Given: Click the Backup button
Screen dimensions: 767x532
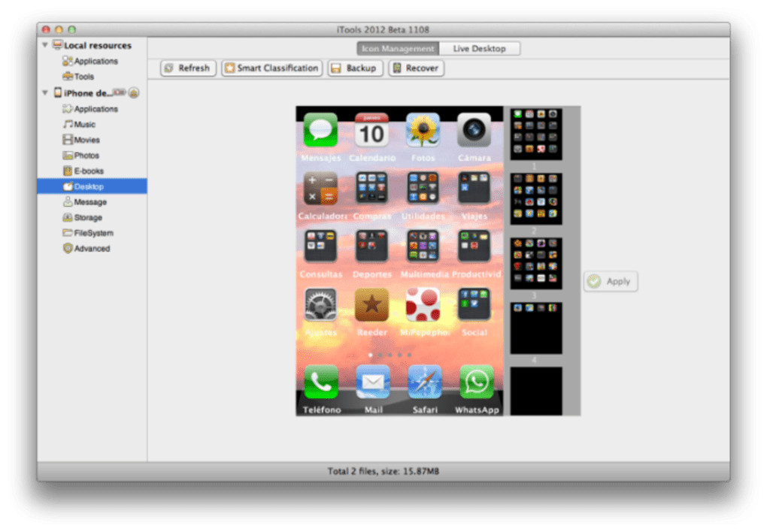Looking at the screenshot, I should [x=355, y=68].
